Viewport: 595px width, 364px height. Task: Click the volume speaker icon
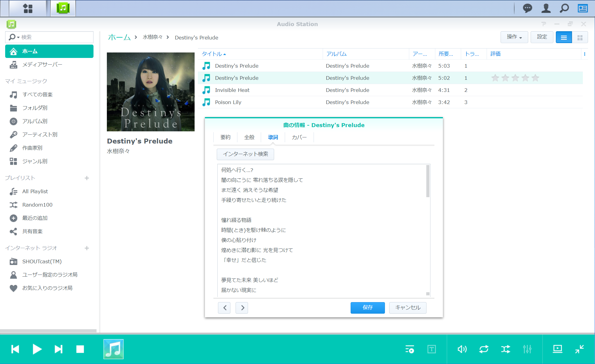point(462,349)
